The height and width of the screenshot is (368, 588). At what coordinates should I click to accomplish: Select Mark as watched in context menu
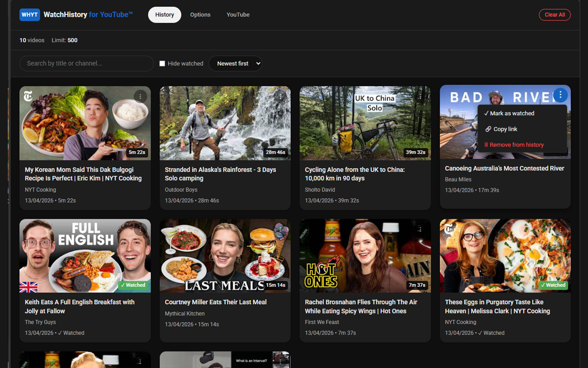(x=522, y=113)
